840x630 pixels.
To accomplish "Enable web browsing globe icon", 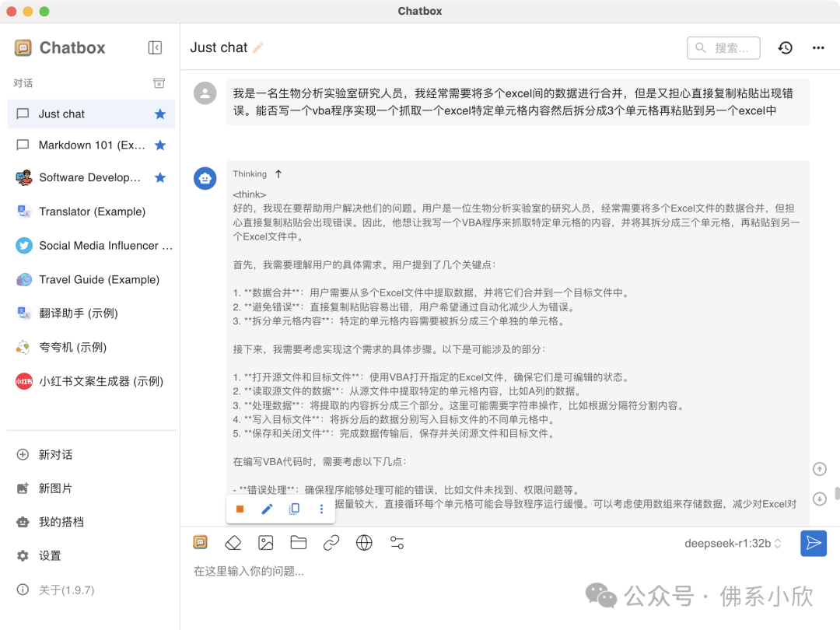I will click(x=364, y=543).
